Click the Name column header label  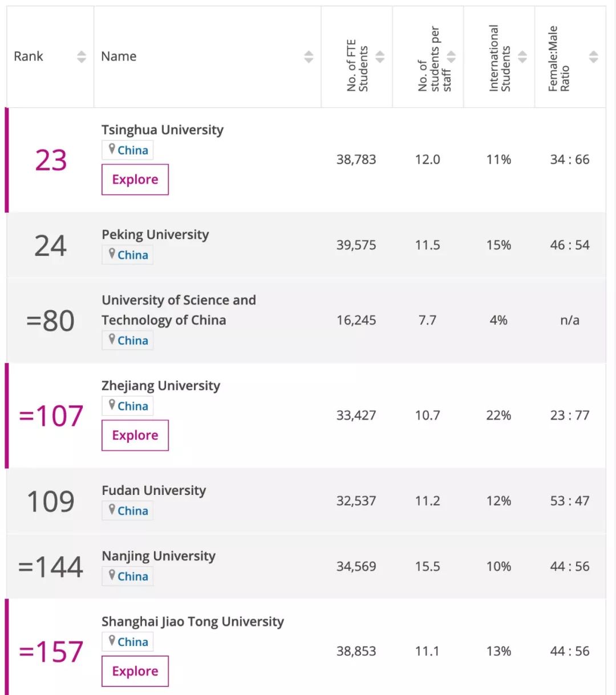(119, 56)
